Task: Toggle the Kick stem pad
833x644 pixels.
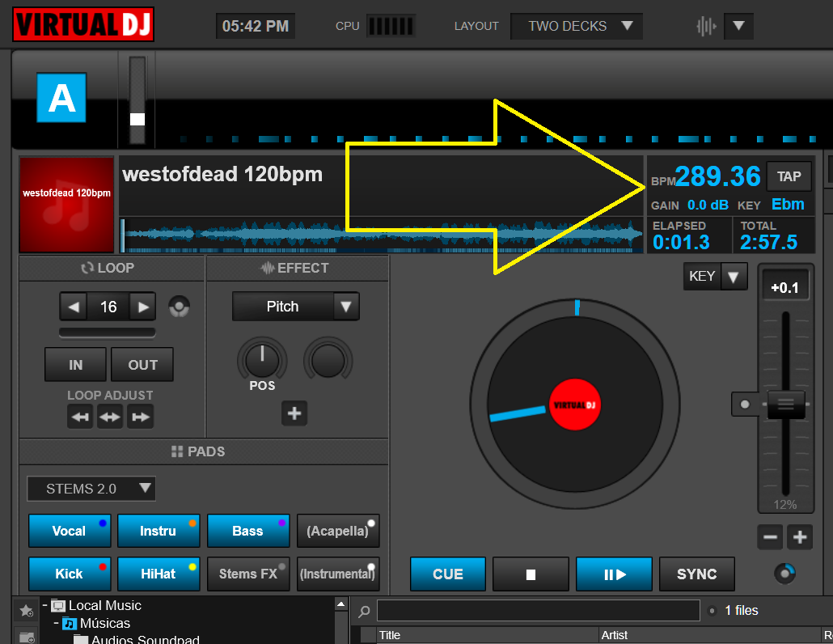Action: pos(70,574)
